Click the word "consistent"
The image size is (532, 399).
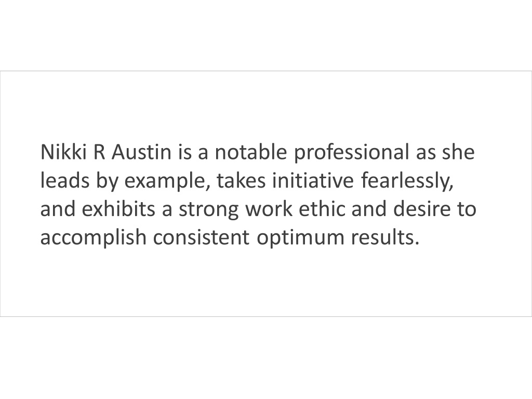(201, 237)
